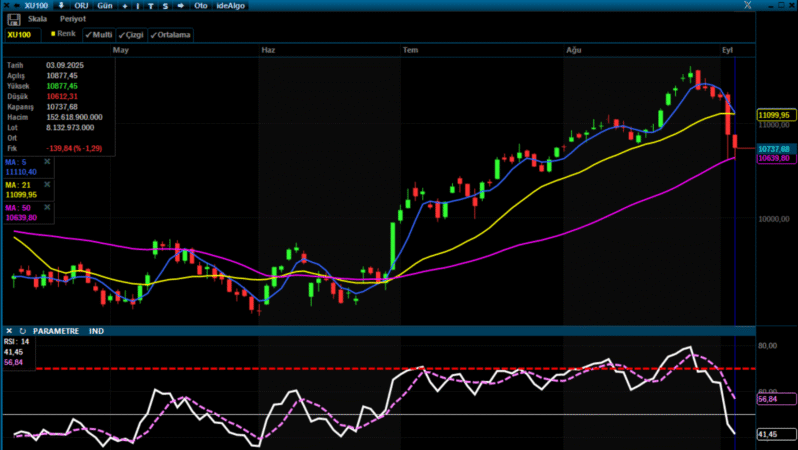Open the ORJ dropdown in the title bar
The width and height of the screenshot is (798, 450).
pyautogui.click(x=81, y=5)
